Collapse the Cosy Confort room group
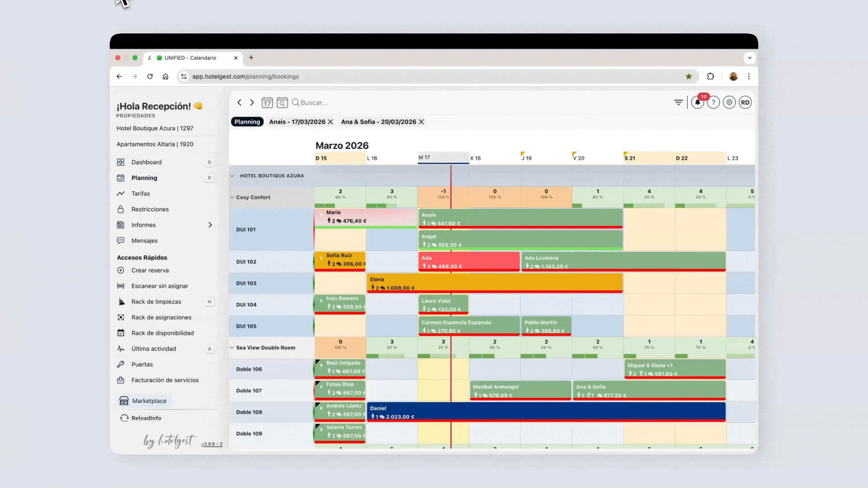Viewport: 868px width, 488px height. point(232,197)
